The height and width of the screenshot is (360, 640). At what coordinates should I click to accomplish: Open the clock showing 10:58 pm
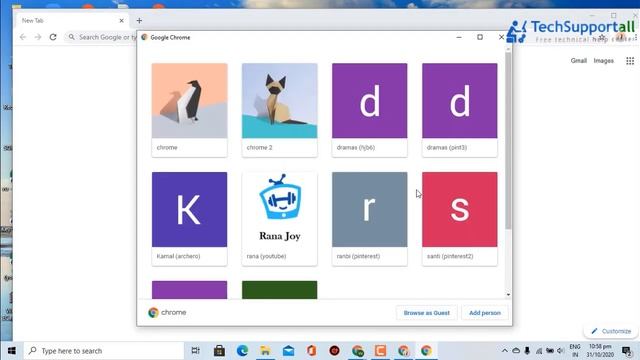(x=600, y=351)
